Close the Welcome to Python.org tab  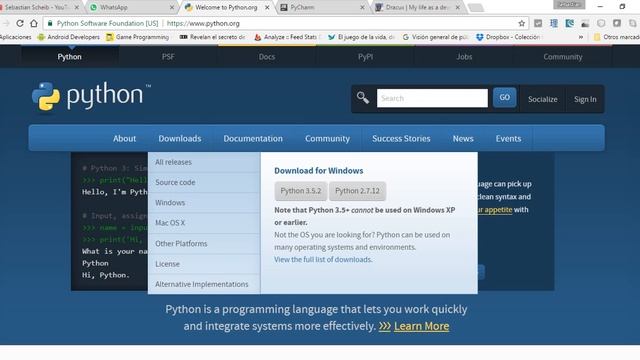coord(267,7)
